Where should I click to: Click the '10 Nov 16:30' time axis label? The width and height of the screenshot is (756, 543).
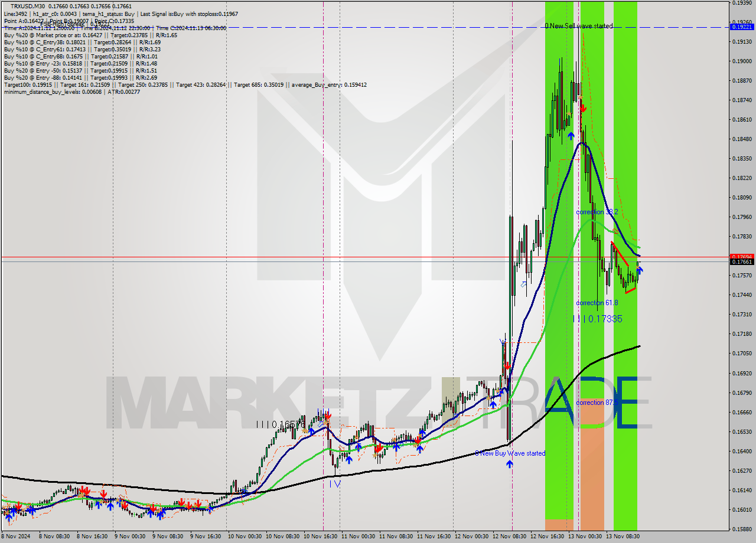(x=321, y=537)
